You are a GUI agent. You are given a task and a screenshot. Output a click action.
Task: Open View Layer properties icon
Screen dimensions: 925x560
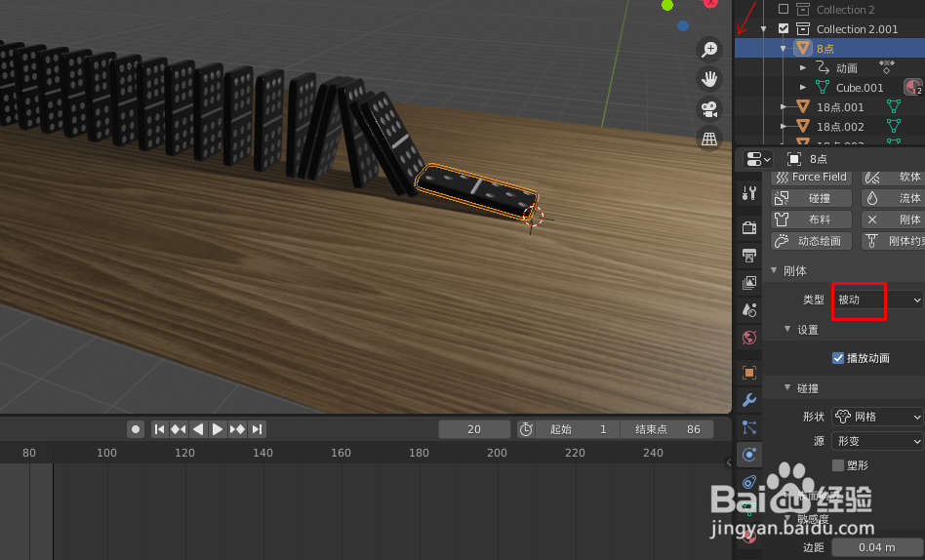coord(749,283)
